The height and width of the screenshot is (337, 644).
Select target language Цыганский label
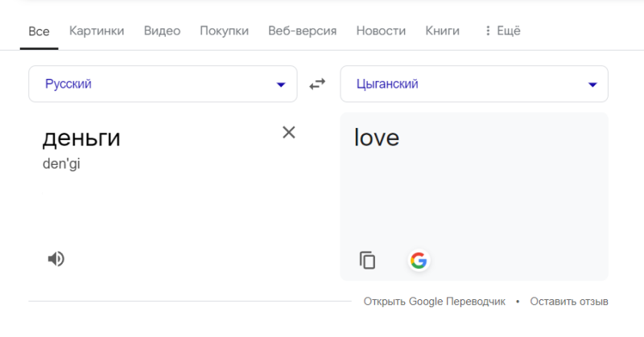pyautogui.click(x=387, y=84)
